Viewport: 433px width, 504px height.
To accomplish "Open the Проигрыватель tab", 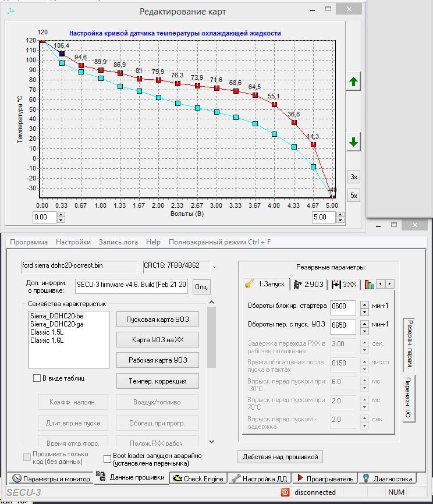I will 325,478.
